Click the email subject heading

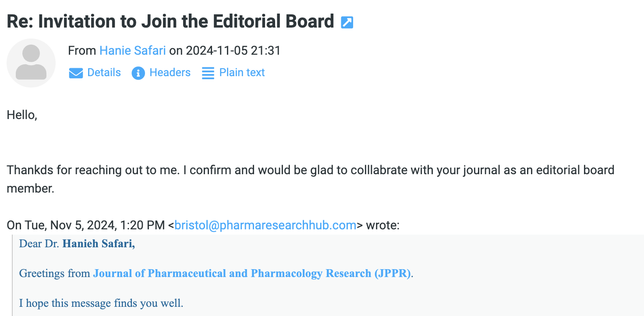[170, 21]
